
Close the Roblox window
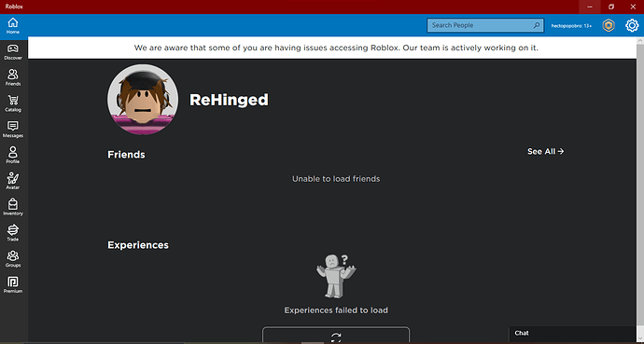click(633, 7)
